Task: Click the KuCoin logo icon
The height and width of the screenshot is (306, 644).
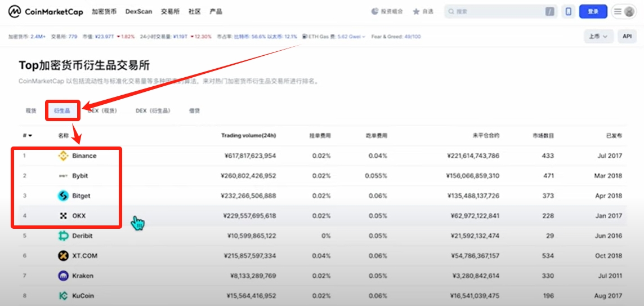Action: [63, 296]
